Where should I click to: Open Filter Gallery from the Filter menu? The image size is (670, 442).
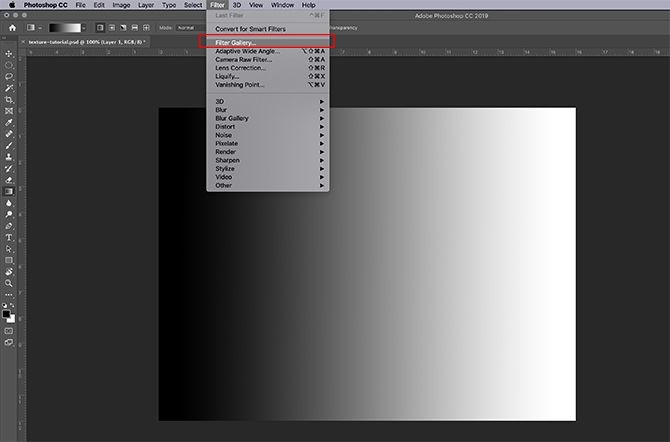point(236,42)
